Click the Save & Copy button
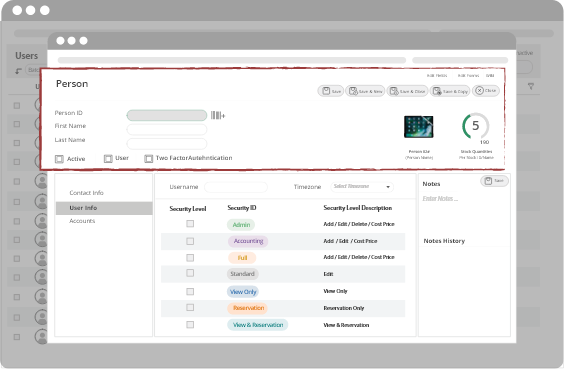The width and height of the screenshot is (564, 369). [x=450, y=91]
